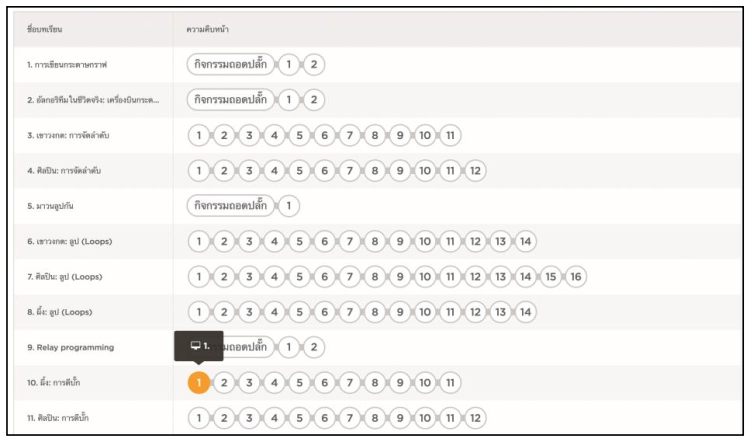
Task: Select level bubble 12 in lesson 11
Action: point(475,417)
